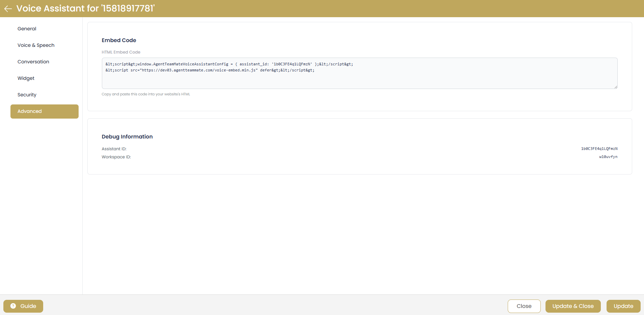Image resolution: width=644 pixels, height=315 pixels.
Task: Click the Workspace ID value w10uvfyn
Action: [608, 157]
